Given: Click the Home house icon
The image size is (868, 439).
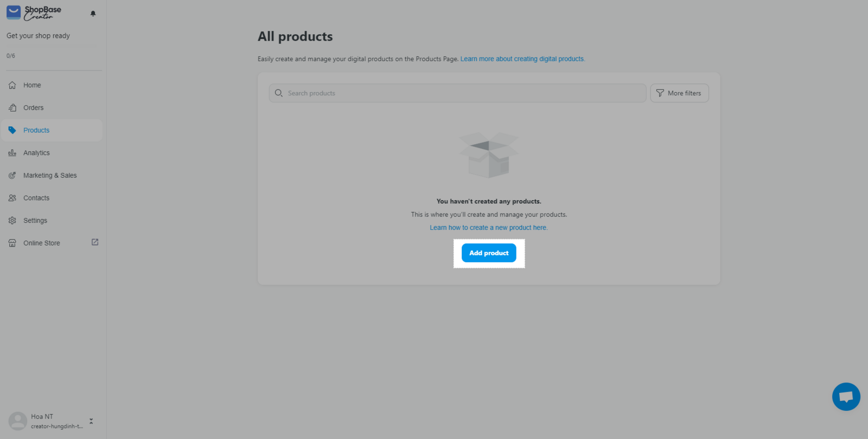Looking at the screenshot, I should click(x=12, y=85).
